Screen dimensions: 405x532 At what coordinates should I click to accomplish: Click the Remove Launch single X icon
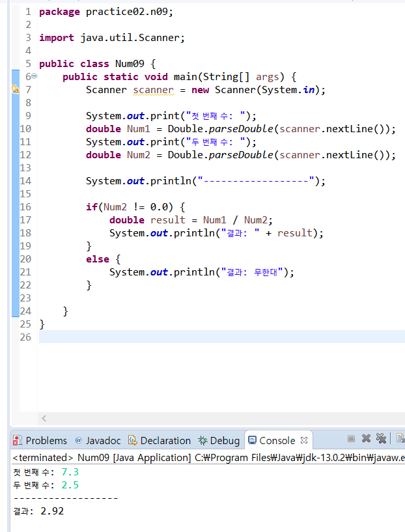tap(366, 438)
